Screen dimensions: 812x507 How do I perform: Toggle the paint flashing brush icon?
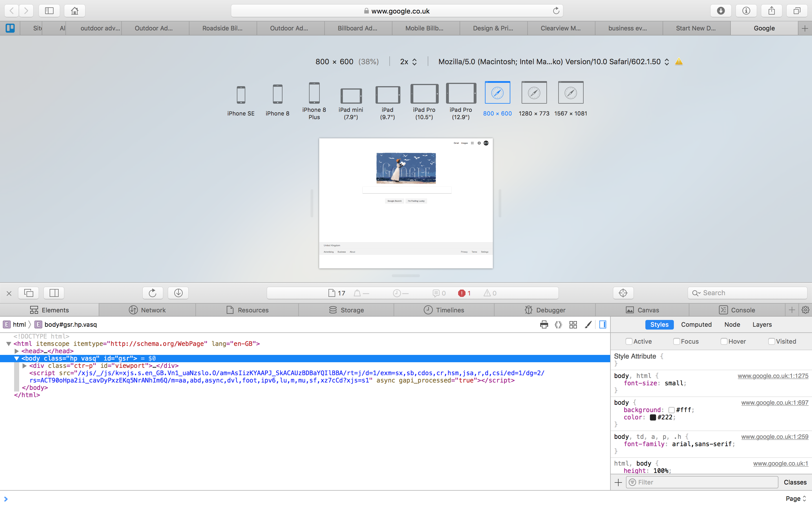point(588,324)
